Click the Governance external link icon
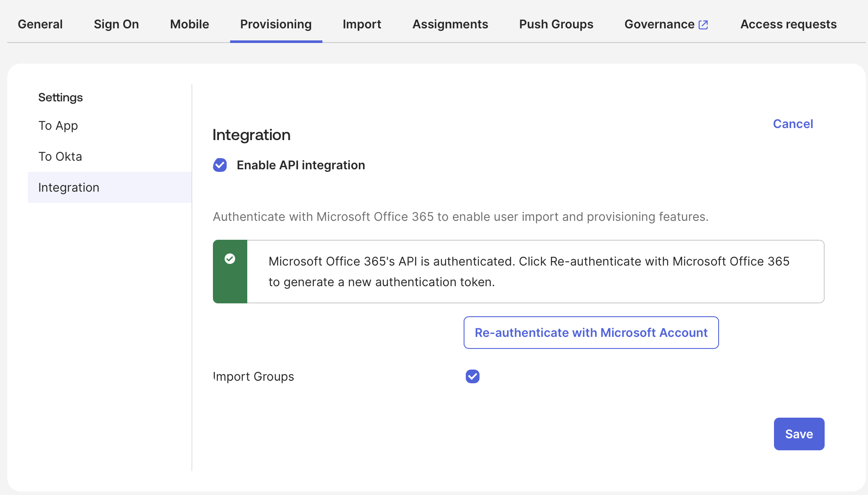Screen dimensions: 868x495 703,24
